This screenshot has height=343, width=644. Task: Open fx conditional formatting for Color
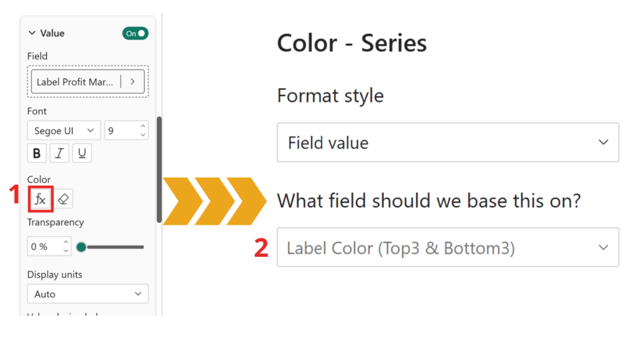tap(40, 200)
